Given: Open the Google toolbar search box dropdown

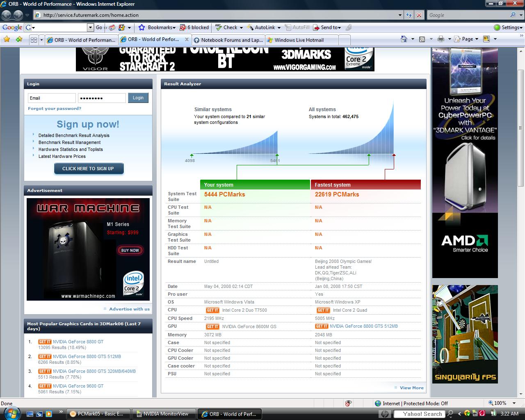Looking at the screenshot, I should 90,27.
